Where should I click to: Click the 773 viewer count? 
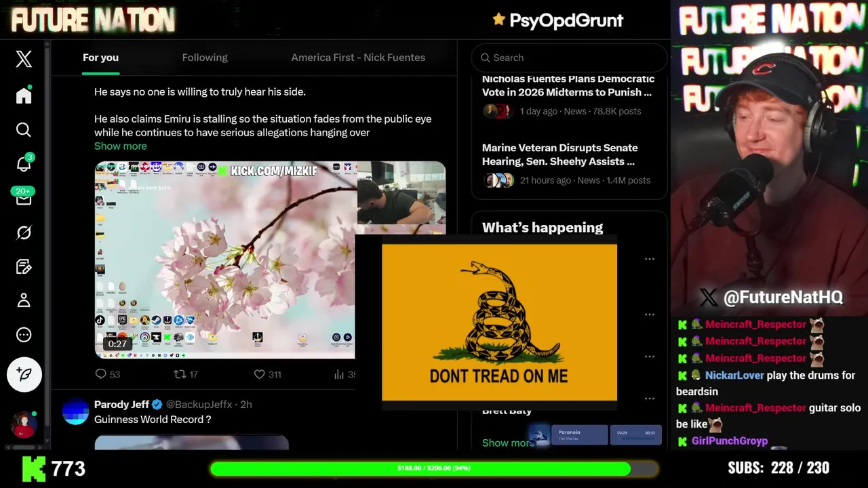(68, 468)
